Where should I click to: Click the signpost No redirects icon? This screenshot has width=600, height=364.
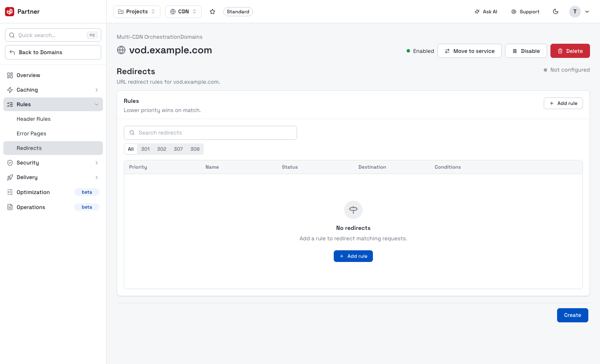click(x=353, y=210)
